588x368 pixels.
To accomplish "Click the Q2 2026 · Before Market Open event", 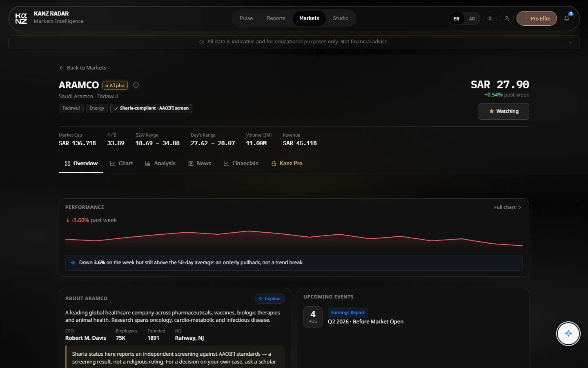I will click(x=366, y=322).
